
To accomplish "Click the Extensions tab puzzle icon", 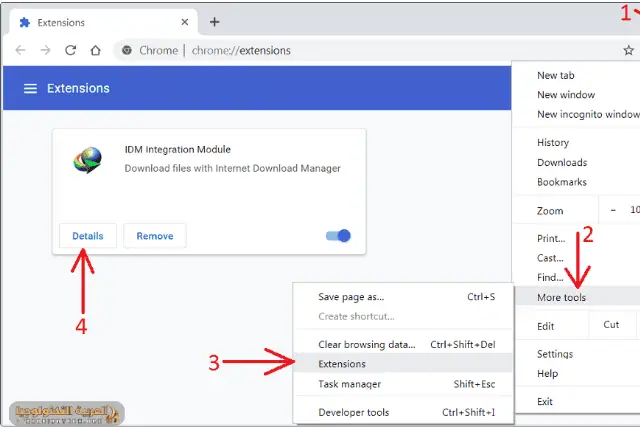I will 25,22.
